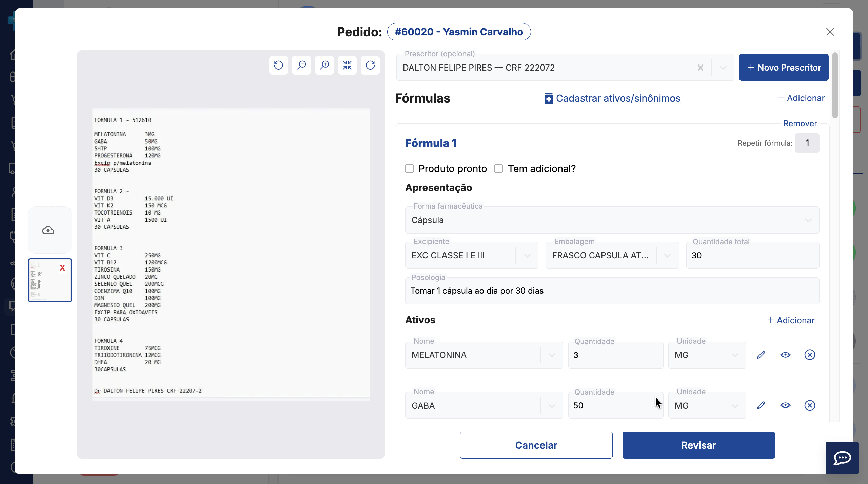The image size is (868, 484).
Task: Enable the Tem adicional? checkbox
Action: [498, 169]
